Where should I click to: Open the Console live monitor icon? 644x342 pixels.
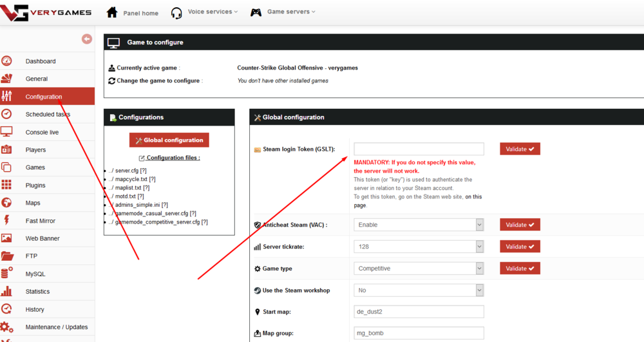click(x=7, y=132)
